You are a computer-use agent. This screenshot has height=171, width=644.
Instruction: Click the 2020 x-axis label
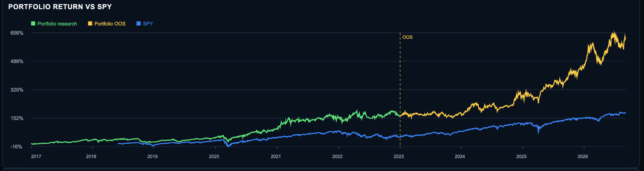point(214,157)
